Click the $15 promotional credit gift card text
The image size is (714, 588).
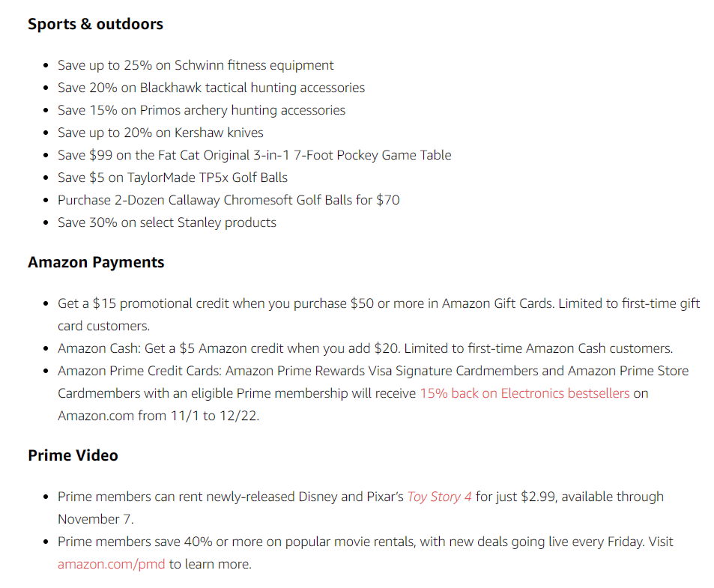pyautogui.click(x=379, y=303)
